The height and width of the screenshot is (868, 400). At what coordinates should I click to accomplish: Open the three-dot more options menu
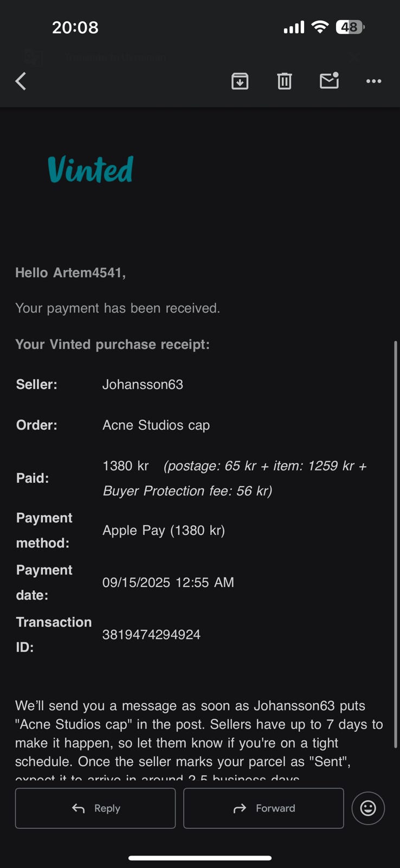click(x=373, y=81)
